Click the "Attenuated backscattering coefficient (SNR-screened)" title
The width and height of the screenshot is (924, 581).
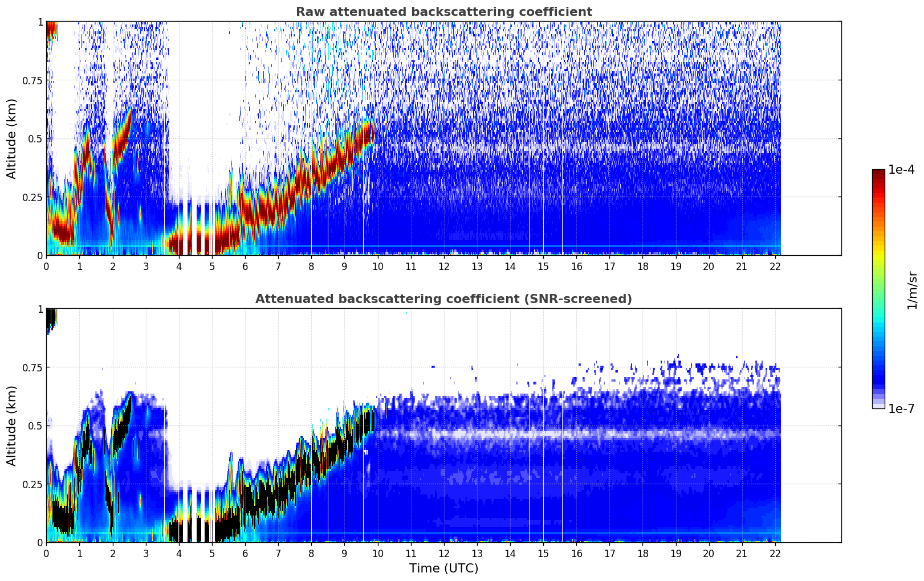[x=443, y=299]
